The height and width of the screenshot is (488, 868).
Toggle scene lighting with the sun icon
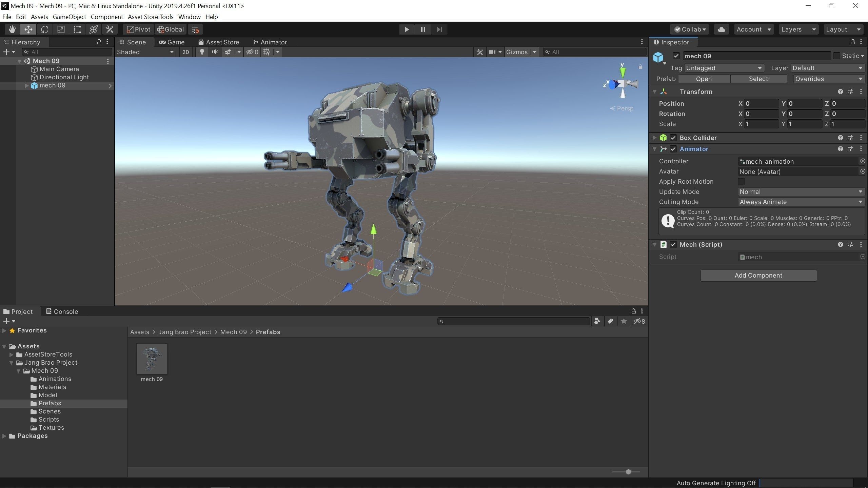(202, 52)
